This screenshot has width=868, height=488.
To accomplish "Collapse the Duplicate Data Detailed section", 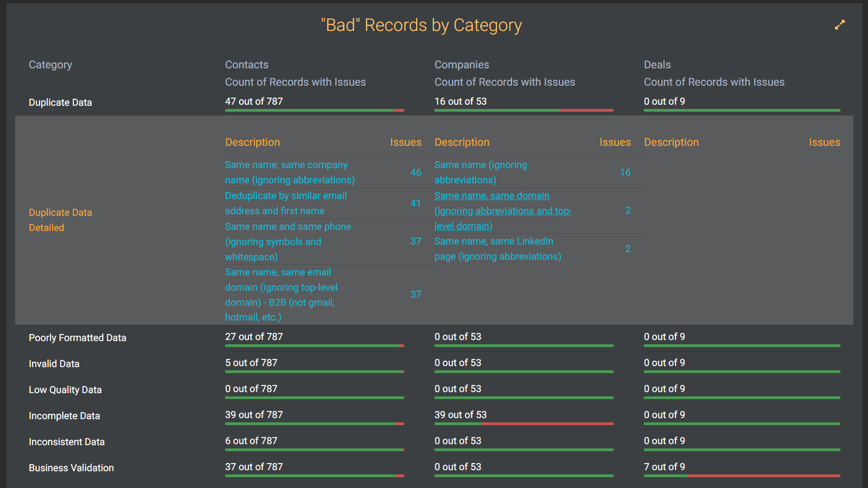I will [x=60, y=220].
